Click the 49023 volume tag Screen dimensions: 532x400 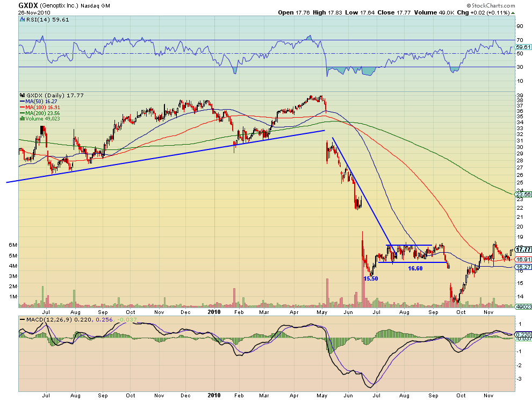[x=523, y=306]
